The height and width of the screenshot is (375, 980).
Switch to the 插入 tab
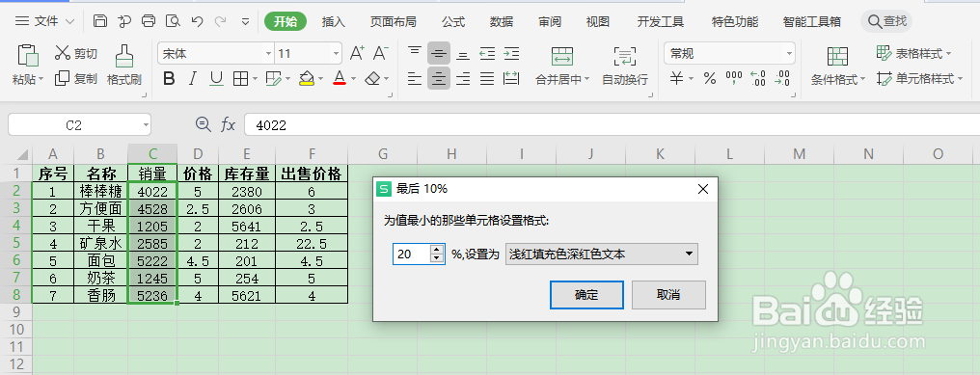333,21
